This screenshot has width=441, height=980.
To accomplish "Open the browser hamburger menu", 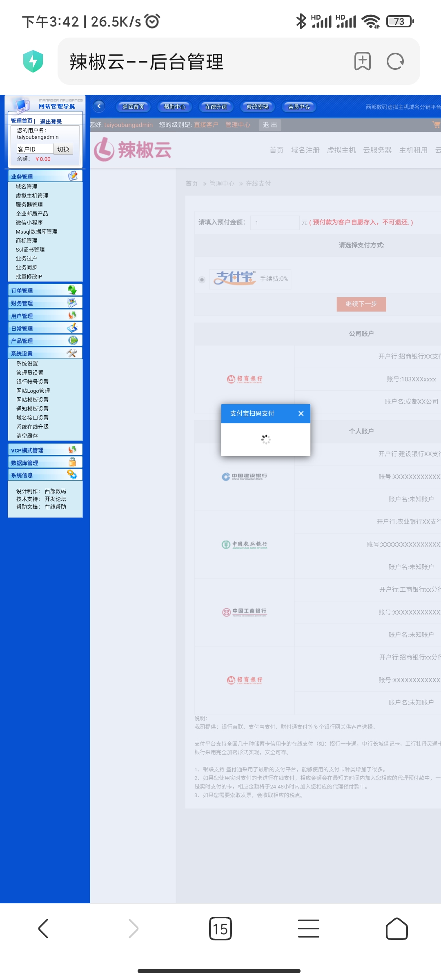I will 309,929.
